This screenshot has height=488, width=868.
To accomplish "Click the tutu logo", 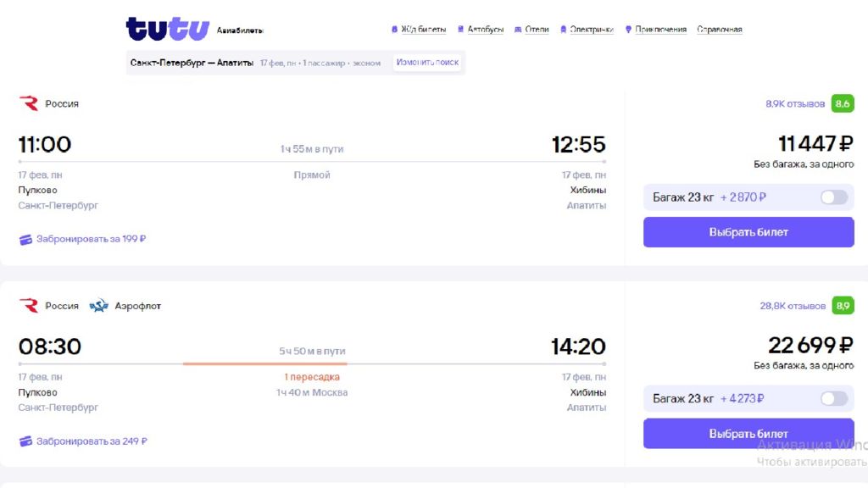I will (167, 29).
